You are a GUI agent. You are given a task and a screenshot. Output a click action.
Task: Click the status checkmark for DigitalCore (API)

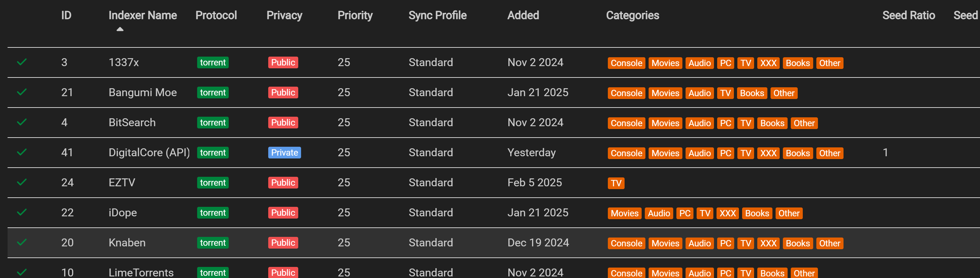coord(22,152)
